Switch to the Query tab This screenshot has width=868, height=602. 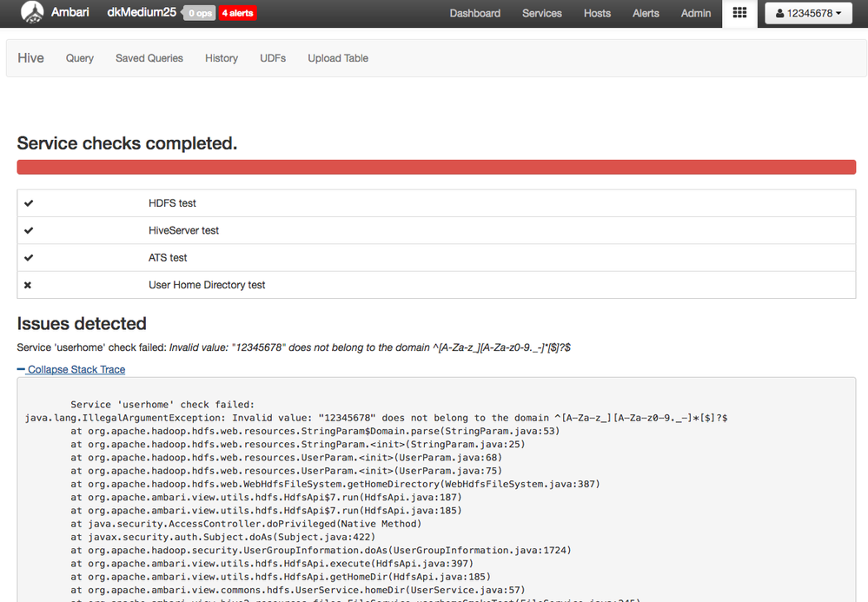[x=80, y=58]
